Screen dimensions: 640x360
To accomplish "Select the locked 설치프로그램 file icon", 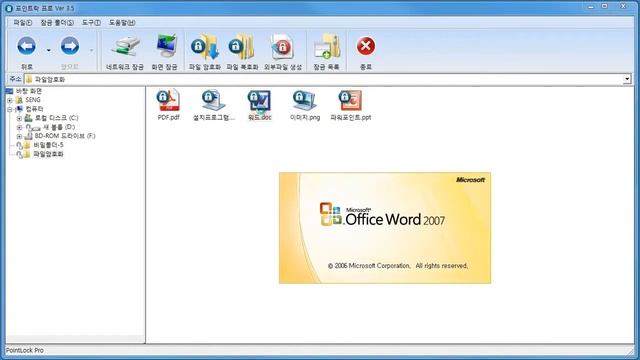I will click(x=214, y=100).
